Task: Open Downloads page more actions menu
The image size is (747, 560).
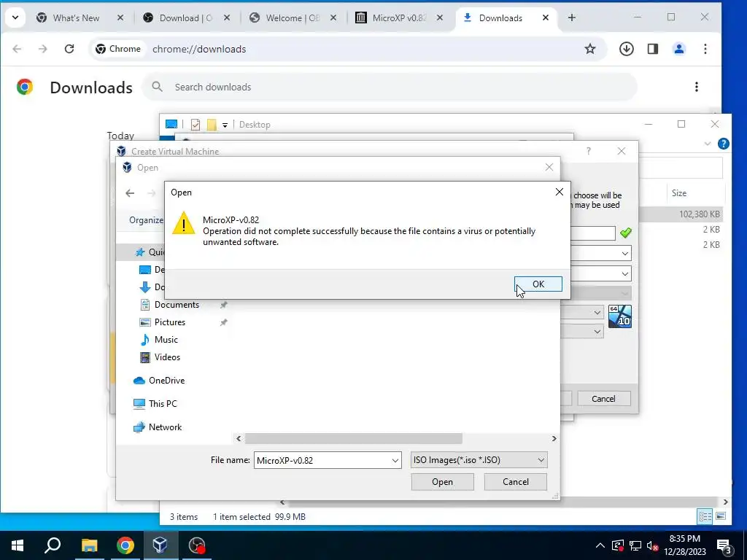Action: [x=697, y=87]
